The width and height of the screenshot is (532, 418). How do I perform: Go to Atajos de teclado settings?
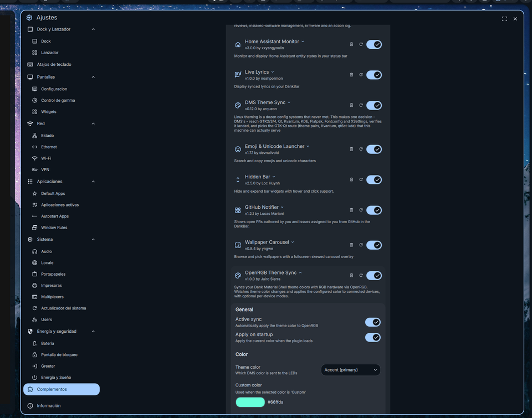62,64
